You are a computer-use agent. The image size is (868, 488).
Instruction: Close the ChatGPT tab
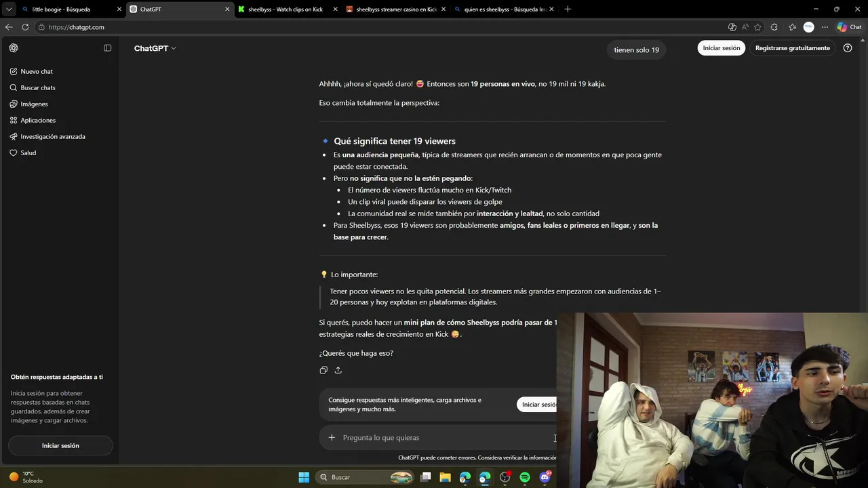click(227, 9)
